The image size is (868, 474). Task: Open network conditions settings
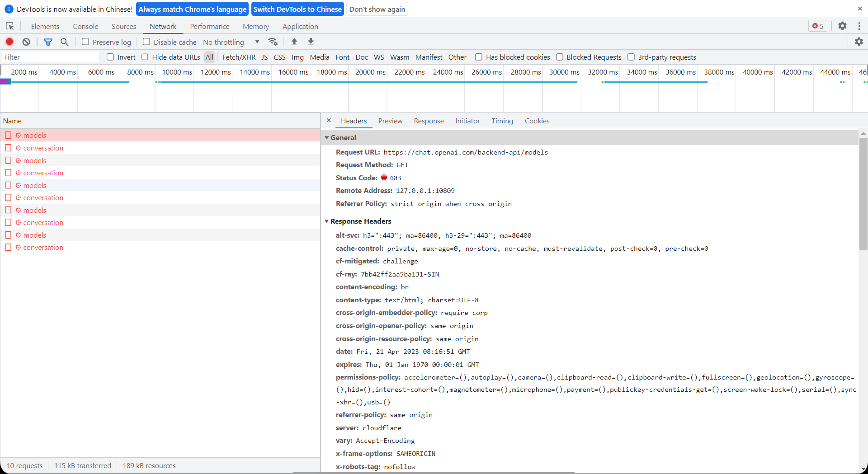tap(273, 42)
